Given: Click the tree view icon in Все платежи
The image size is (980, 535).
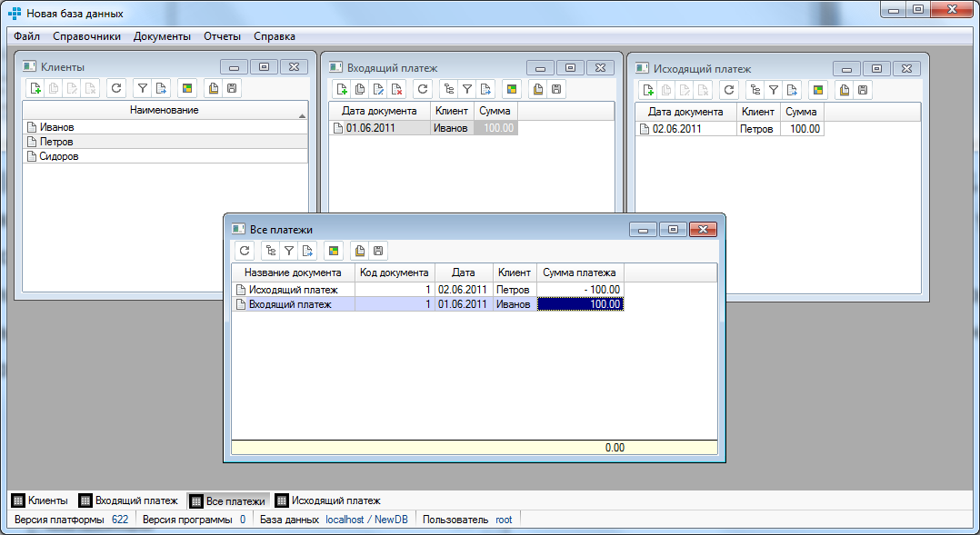Looking at the screenshot, I should tap(269, 251).
